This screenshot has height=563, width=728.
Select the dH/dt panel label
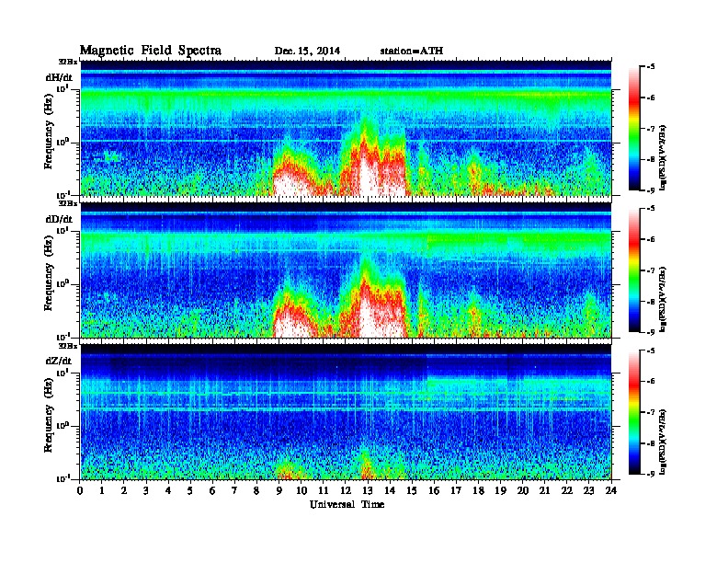pyautogui.click(x=59, y=77)
